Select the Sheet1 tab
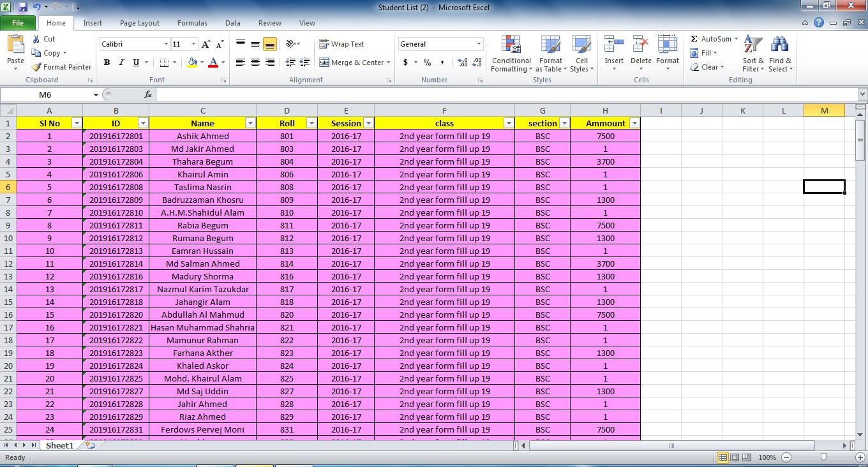The image size is (868, 467). tap(59, 445)
